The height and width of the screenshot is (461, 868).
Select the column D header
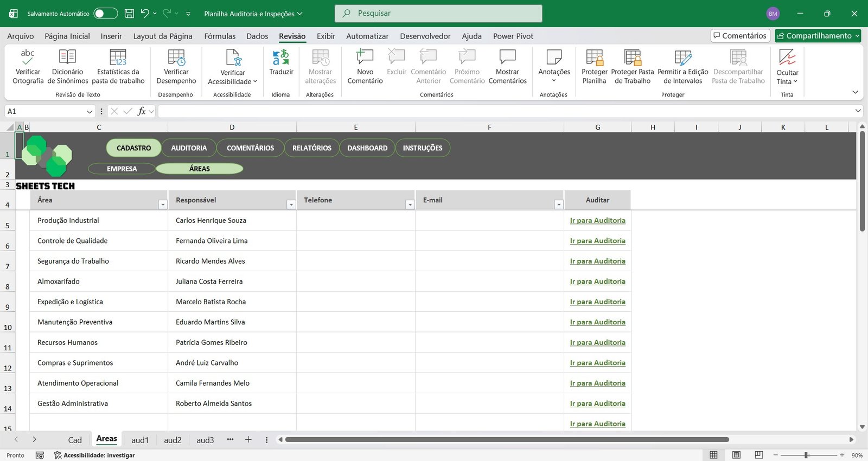click(x=232, y=127)
